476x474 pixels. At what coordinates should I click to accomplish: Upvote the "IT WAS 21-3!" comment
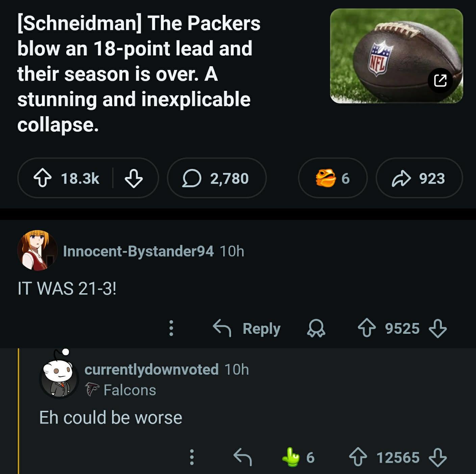tap(367, 328)
